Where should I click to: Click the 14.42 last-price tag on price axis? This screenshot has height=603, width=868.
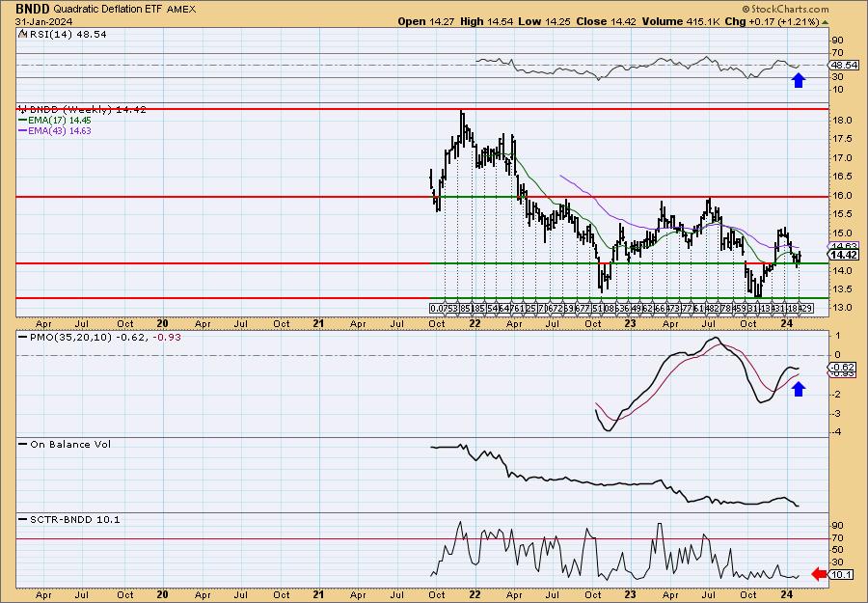(x=844, y=255)
